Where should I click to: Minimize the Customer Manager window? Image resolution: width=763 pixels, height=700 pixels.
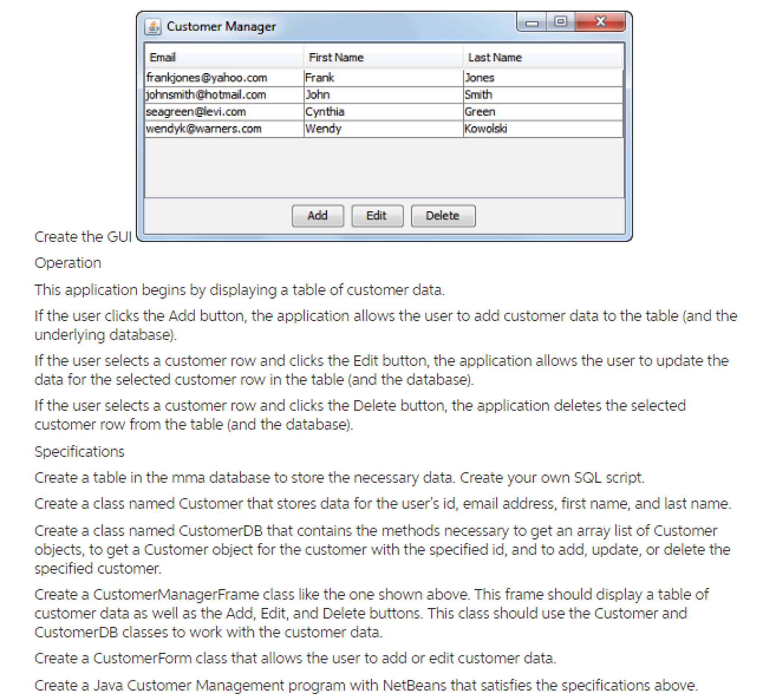pos(531,23)
